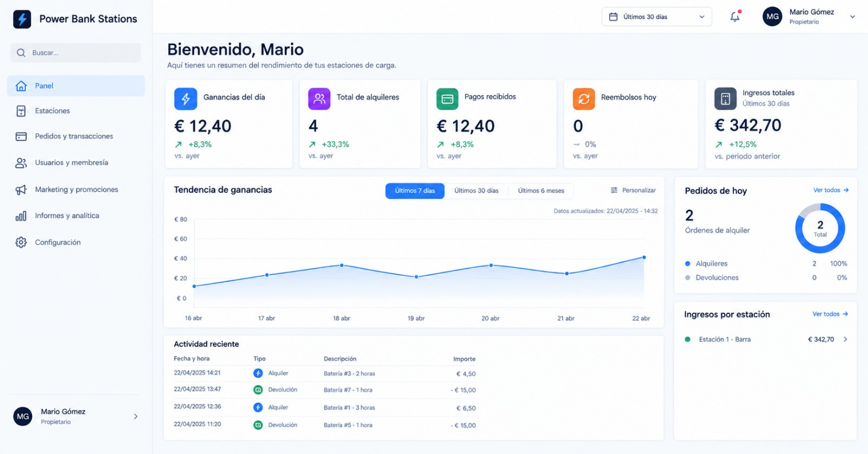The width and height of the screenshot is (868, 454).
Task: Click the Estaciones sidebar icon
Action: [x=21, y=111]
